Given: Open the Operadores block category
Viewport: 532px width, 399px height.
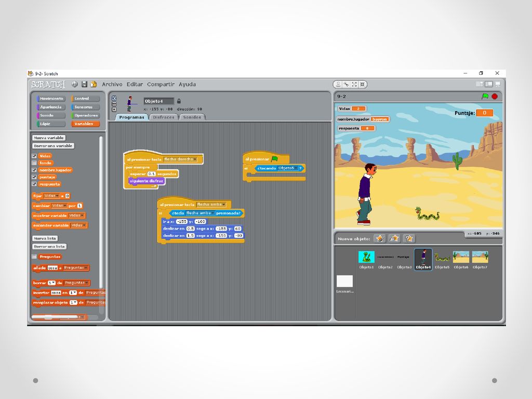Looking at the screenshot, I should (85, 115).
